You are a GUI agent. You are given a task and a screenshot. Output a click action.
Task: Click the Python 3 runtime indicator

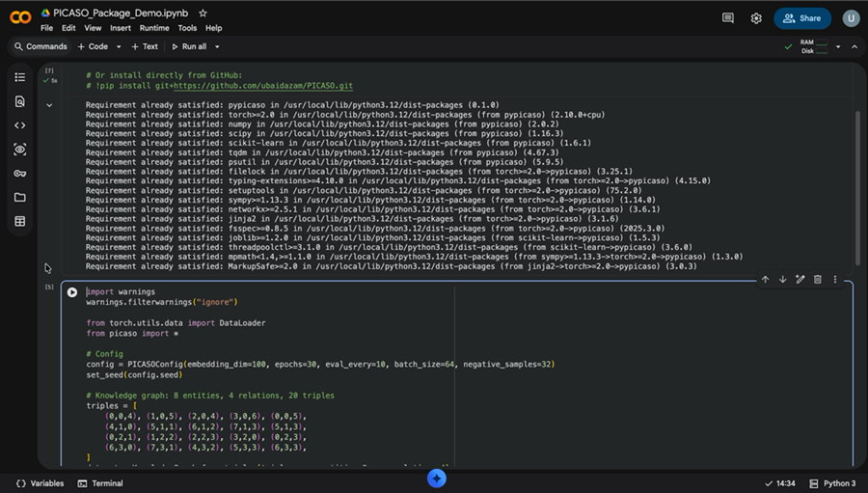tap(832, 483)
